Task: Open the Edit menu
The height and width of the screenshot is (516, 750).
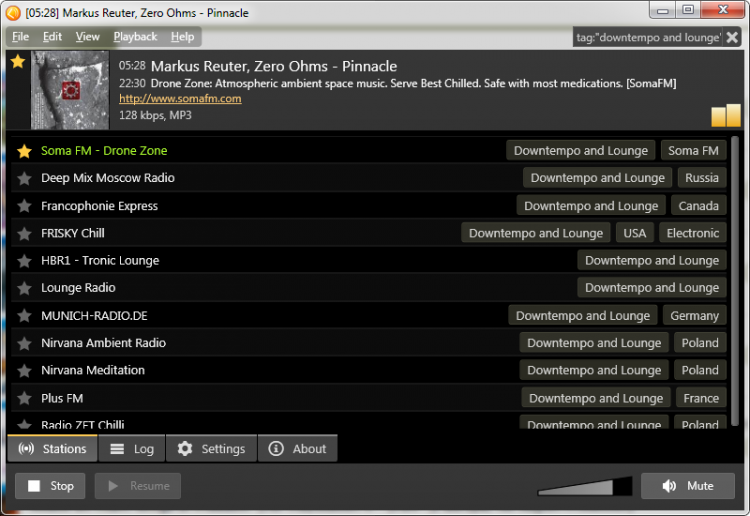Action: [52, 37]
